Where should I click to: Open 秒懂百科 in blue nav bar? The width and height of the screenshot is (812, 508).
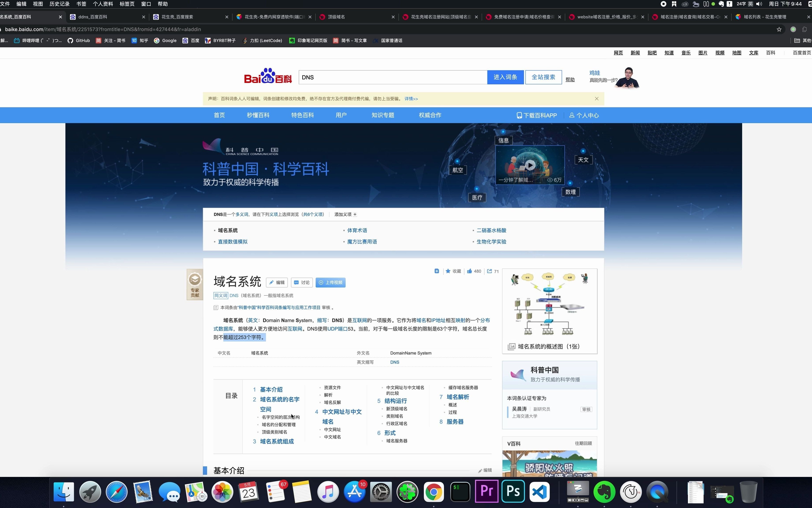(258, 115)
